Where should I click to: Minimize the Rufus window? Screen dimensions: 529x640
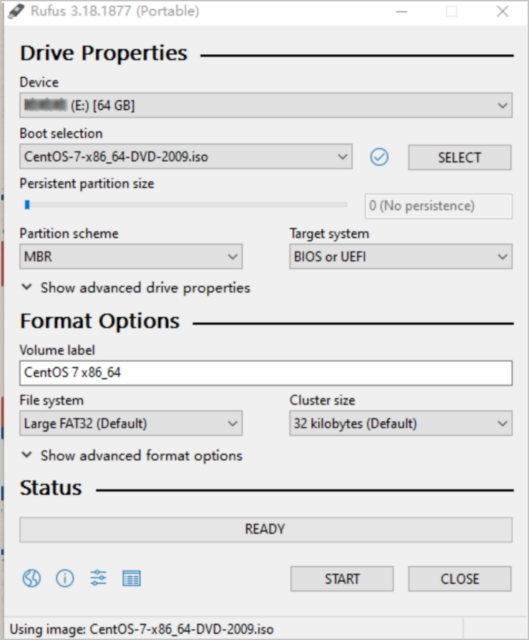click(402, 11)
